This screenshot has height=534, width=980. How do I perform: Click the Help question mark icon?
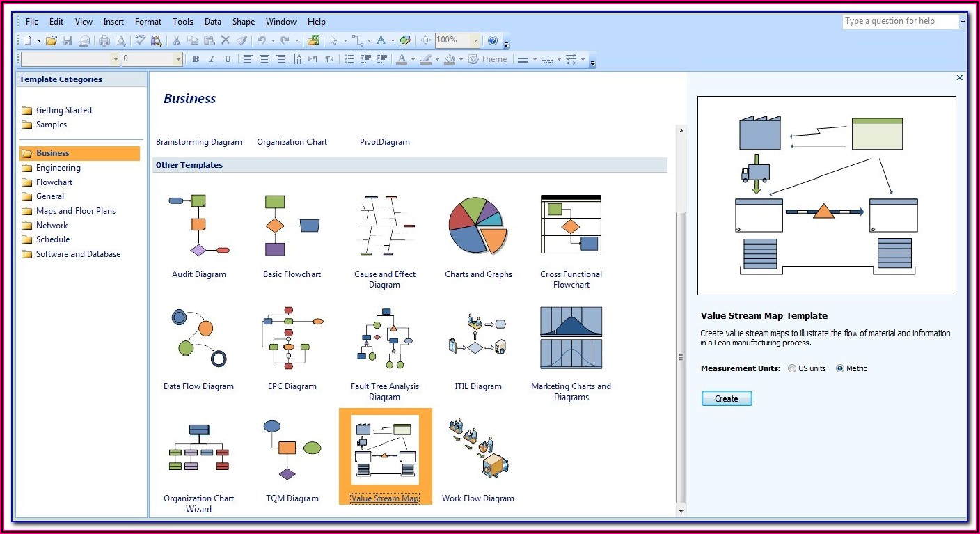point(493,41)
